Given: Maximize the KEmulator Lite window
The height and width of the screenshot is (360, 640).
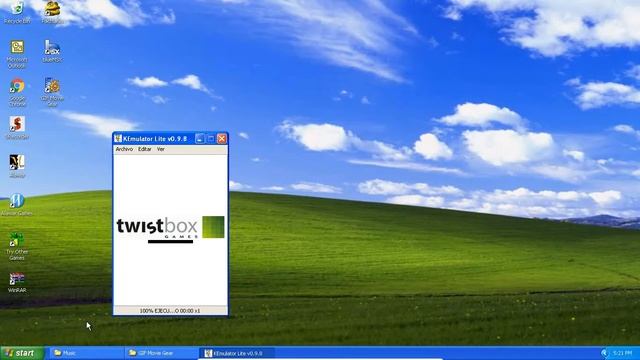Looking at the screenshot, I should pos(211,139).
